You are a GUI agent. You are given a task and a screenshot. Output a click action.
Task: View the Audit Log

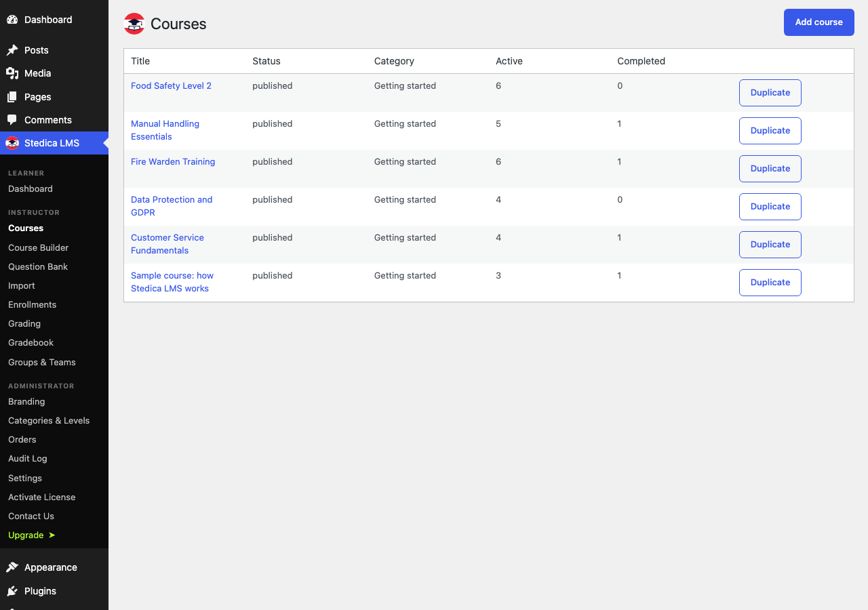pyautogui.click(x=28, y=458)
